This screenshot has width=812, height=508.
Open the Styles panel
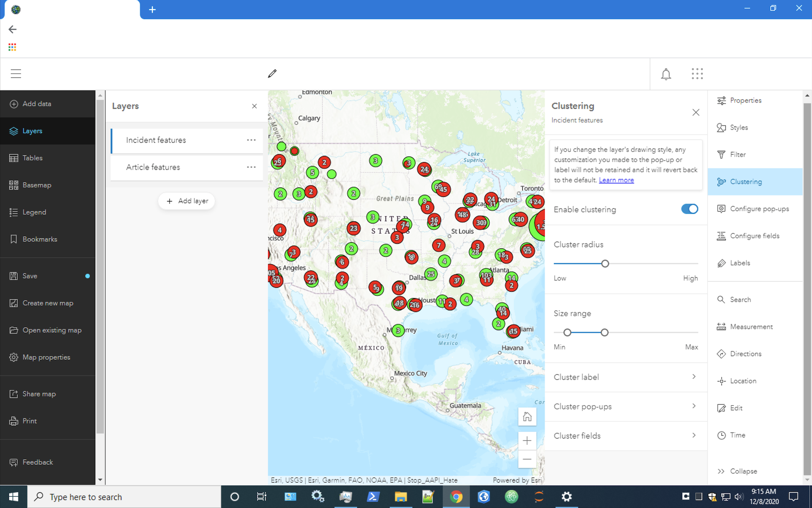pos(738,127)
